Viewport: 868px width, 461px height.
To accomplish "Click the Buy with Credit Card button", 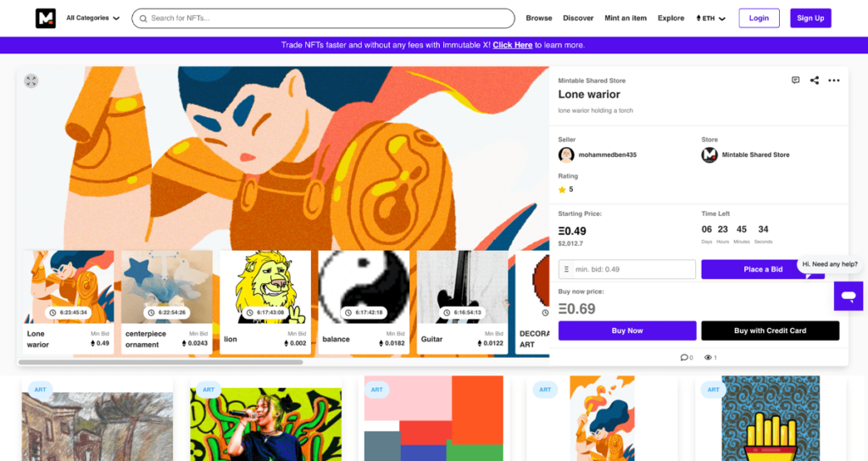I will pyautogui.click(x=770, y=330).
